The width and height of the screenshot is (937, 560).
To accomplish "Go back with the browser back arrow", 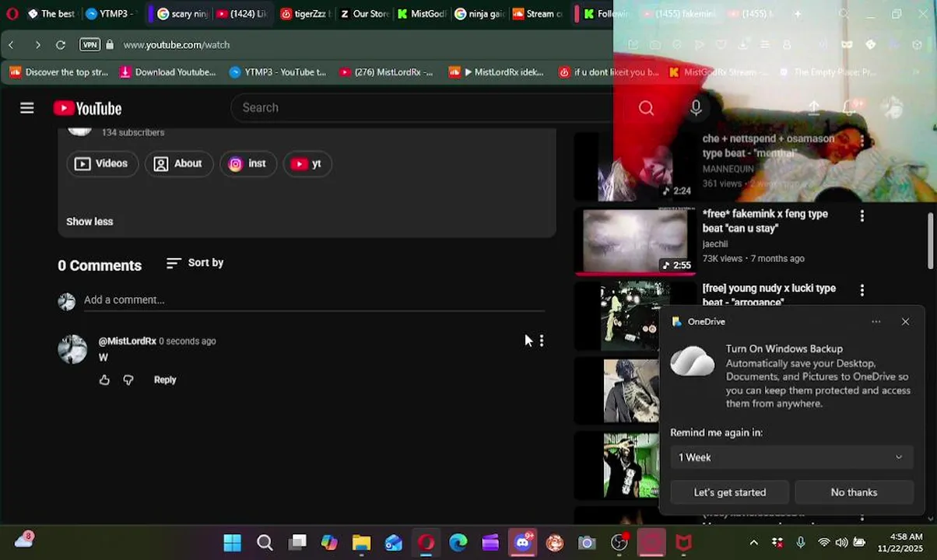I will pos(11,45).
